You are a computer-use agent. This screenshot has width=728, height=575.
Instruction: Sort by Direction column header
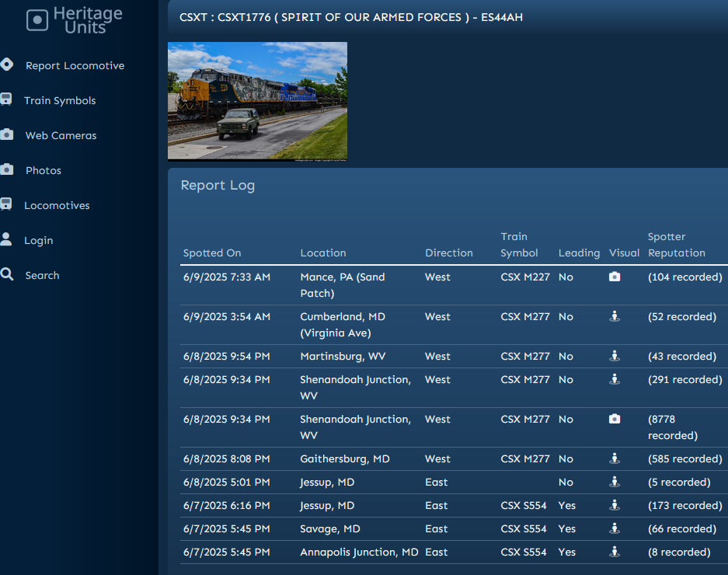tap(448, 253)
